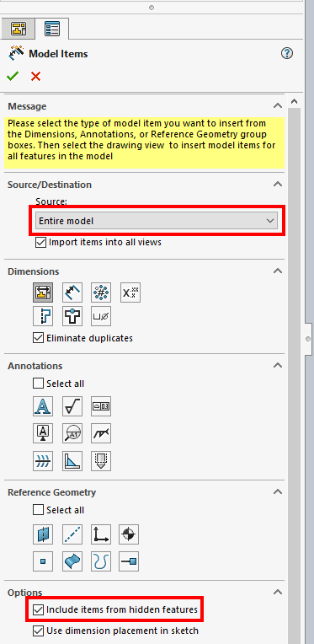The image size is (314, 644).
Task: Toggle Curves reference geometry icon
Action: 101,561
